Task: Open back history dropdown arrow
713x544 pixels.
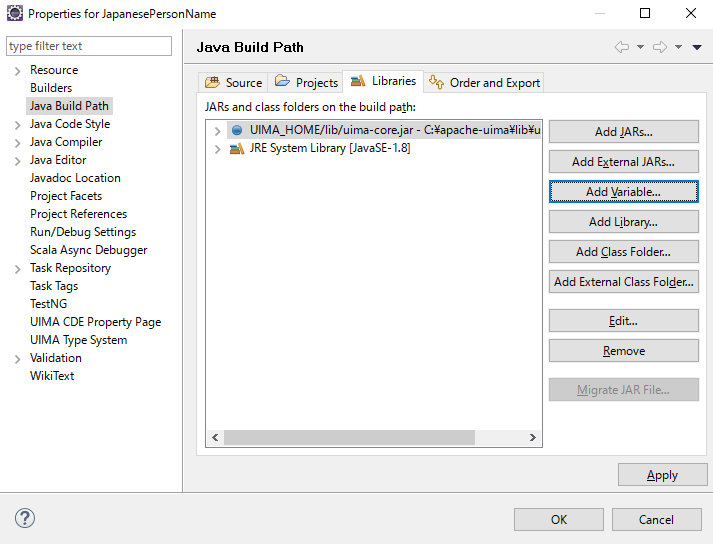Action: coord(640,47)
